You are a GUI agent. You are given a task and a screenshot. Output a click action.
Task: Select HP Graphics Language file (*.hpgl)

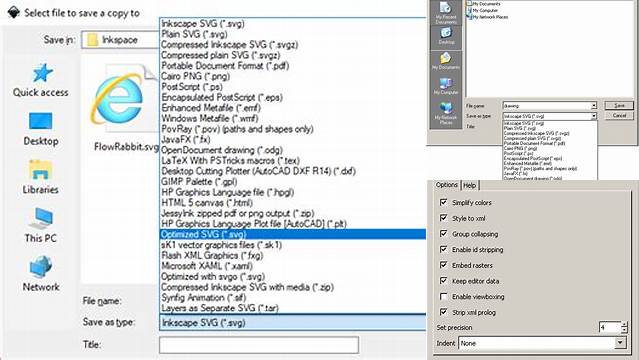point(292,192)
